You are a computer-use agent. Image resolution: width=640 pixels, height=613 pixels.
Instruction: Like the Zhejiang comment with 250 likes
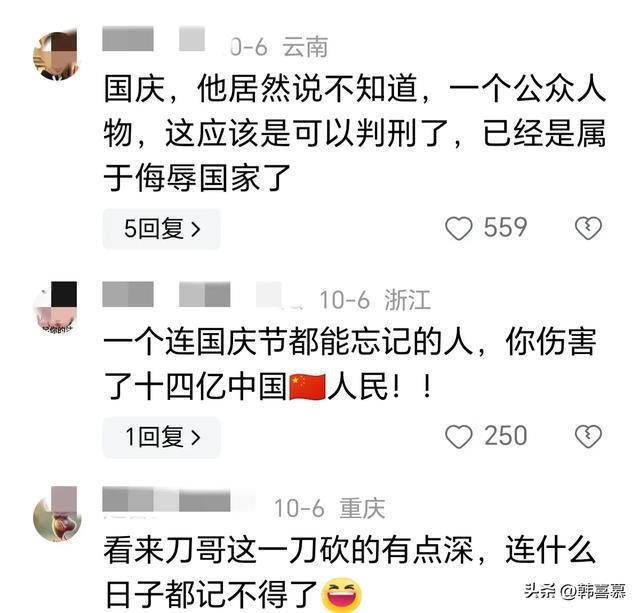(x=459, y=436)
